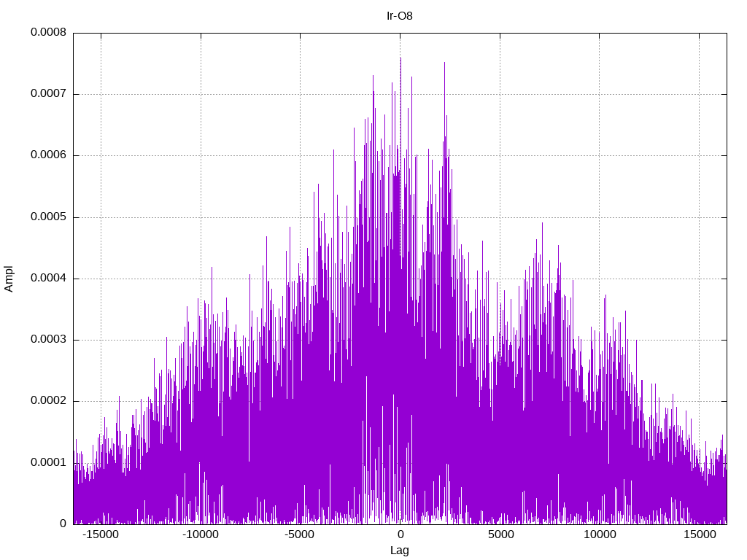Click the y-axis label Ampl

[x=9, y=279]
